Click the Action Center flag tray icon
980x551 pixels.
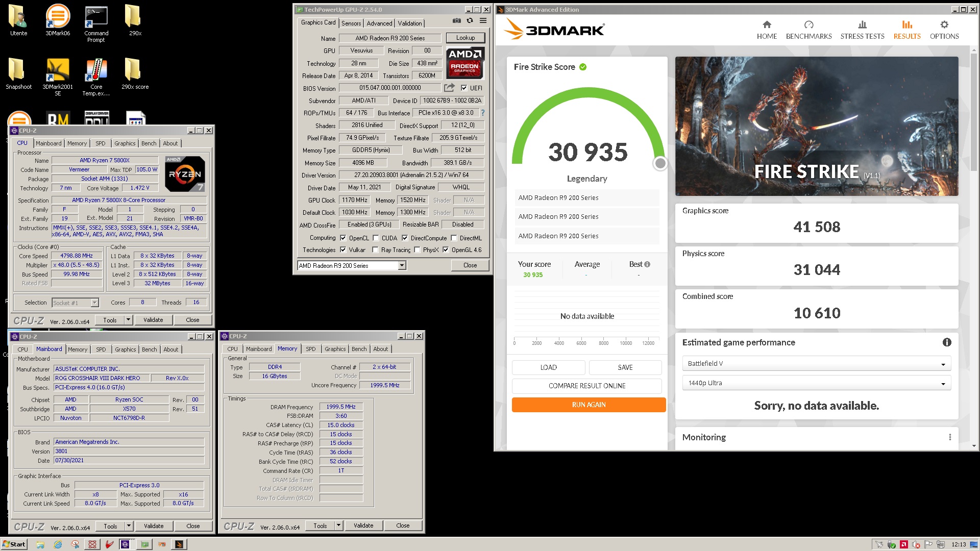(928, 544)
